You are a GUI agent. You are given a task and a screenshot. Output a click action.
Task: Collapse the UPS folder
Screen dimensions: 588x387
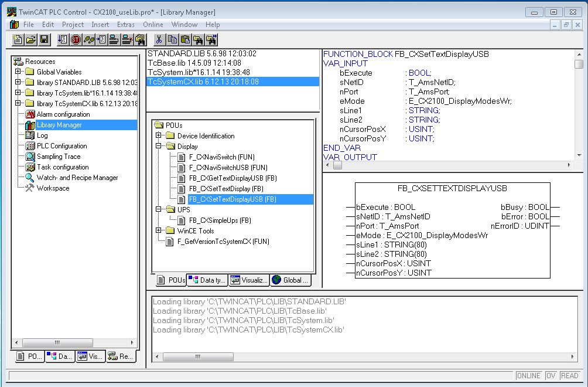(x=158, y=209)
